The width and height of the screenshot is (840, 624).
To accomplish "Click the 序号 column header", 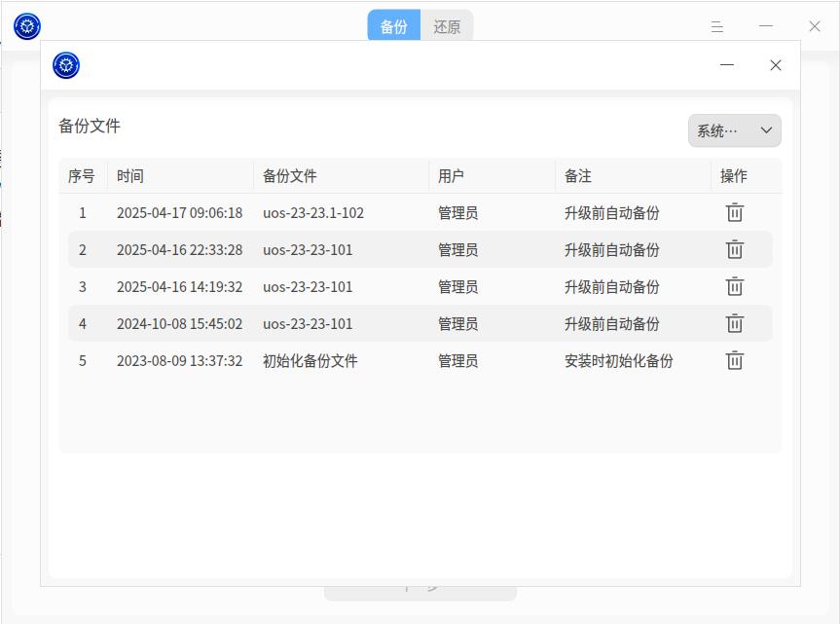I will (x=82, y=175).
